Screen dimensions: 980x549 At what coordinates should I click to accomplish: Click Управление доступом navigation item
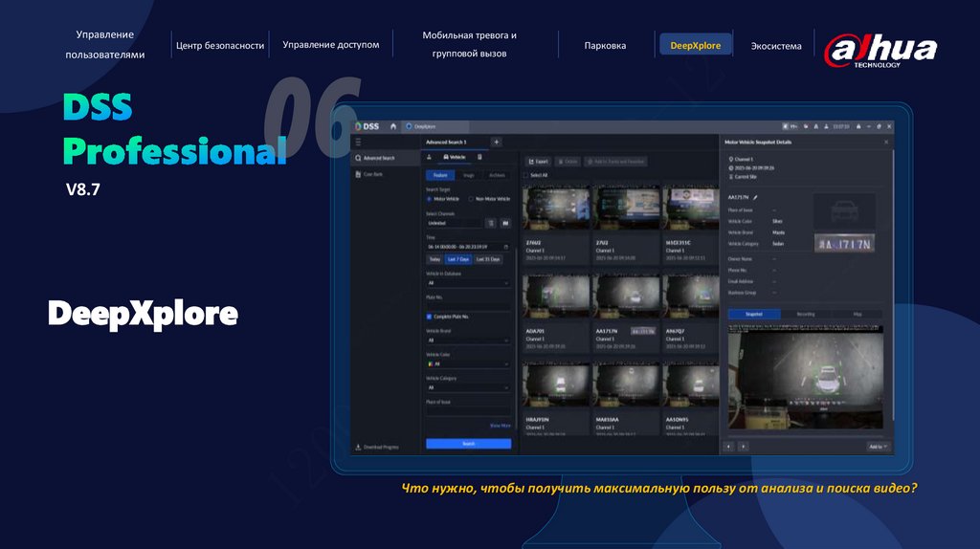coord(330,45)
